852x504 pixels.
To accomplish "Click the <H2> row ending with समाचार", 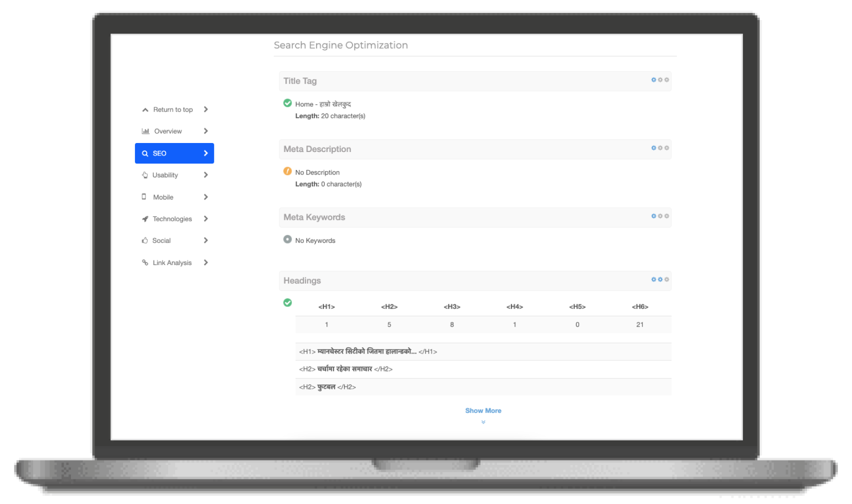I will [x=483, y=369].
